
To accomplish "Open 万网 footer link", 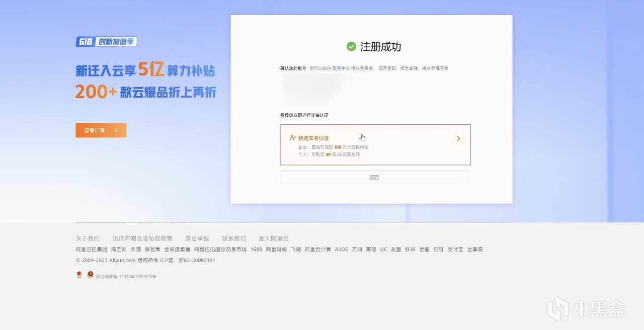I will [357, 250].
